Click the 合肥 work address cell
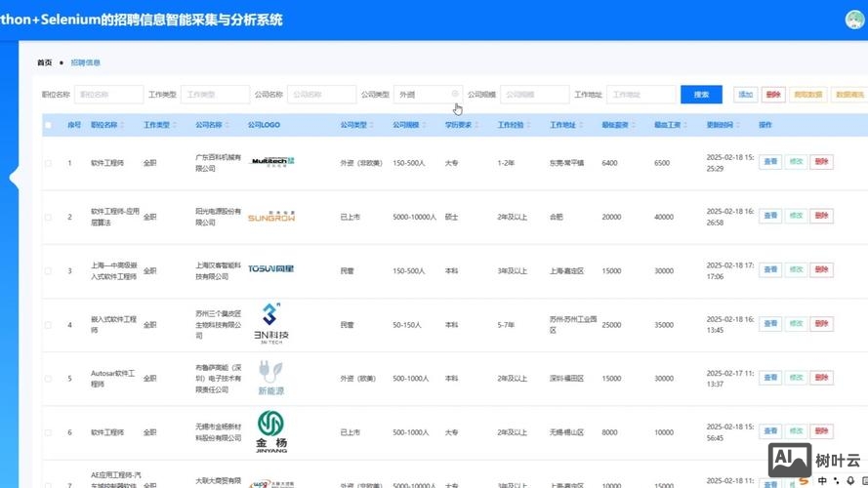The image size is (868, 488). [x=557, y=217]
